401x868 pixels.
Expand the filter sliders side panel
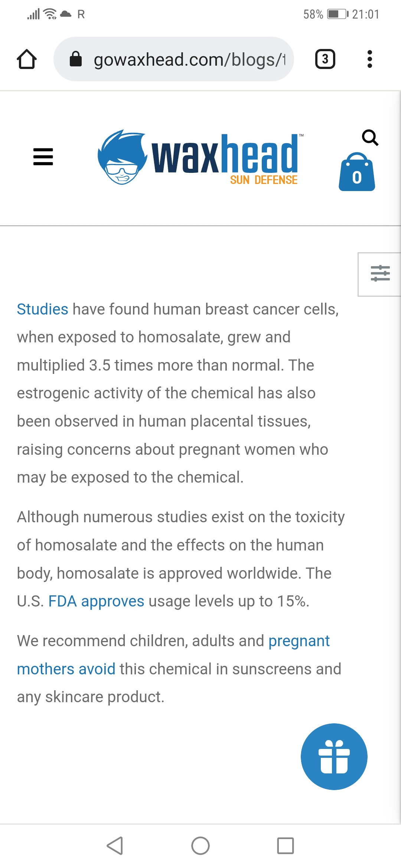point(380,274)
